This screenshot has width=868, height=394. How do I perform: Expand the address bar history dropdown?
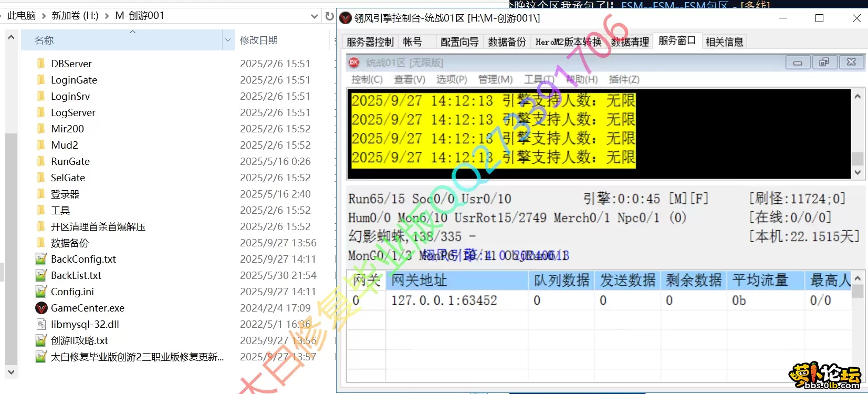315,16
